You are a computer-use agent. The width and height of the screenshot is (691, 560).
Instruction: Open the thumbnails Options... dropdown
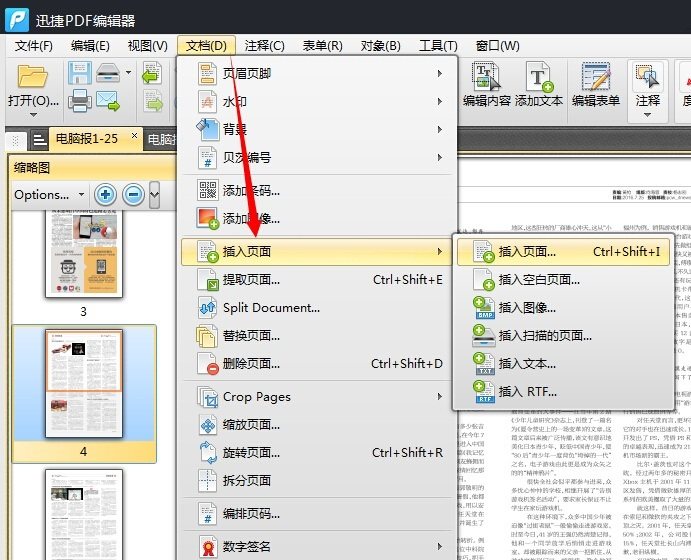49,194
